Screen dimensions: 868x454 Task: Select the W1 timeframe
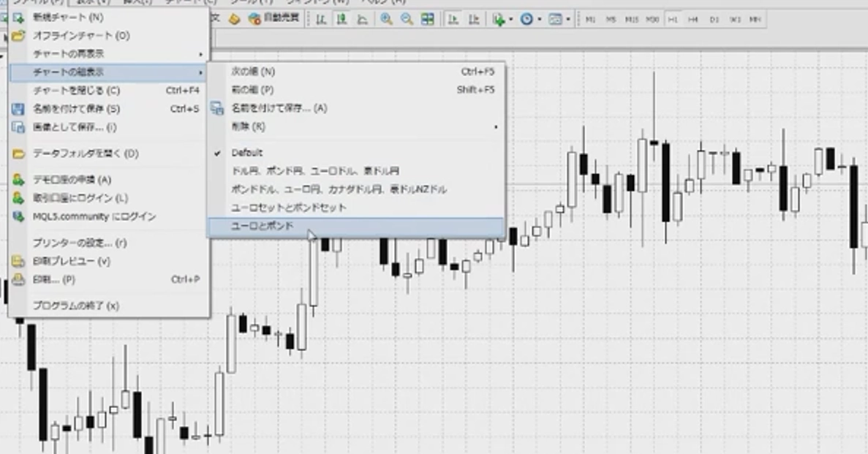[735, 20]
